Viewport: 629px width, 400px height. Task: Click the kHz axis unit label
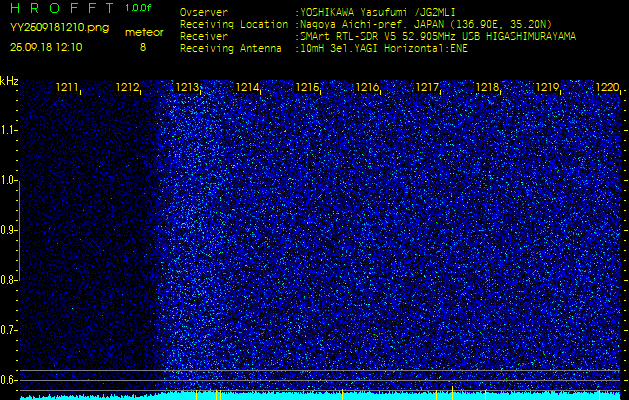pos(9,81)
